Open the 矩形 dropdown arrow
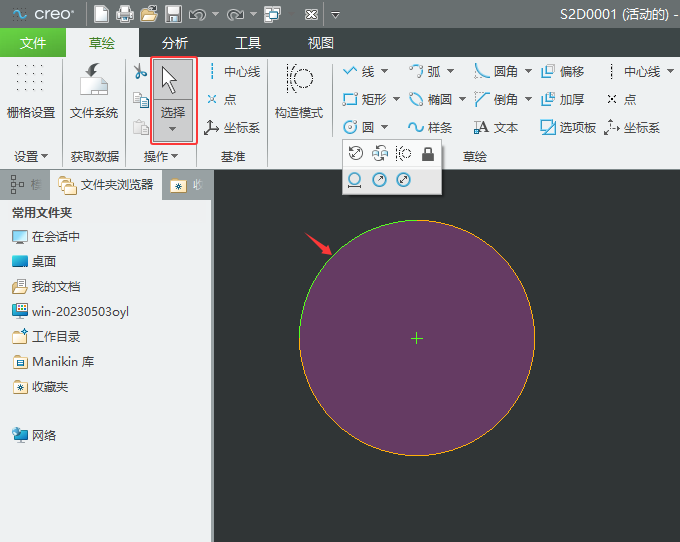Image resolution: width=680 pixels, height=542 pixels. [x=396, y=99]
